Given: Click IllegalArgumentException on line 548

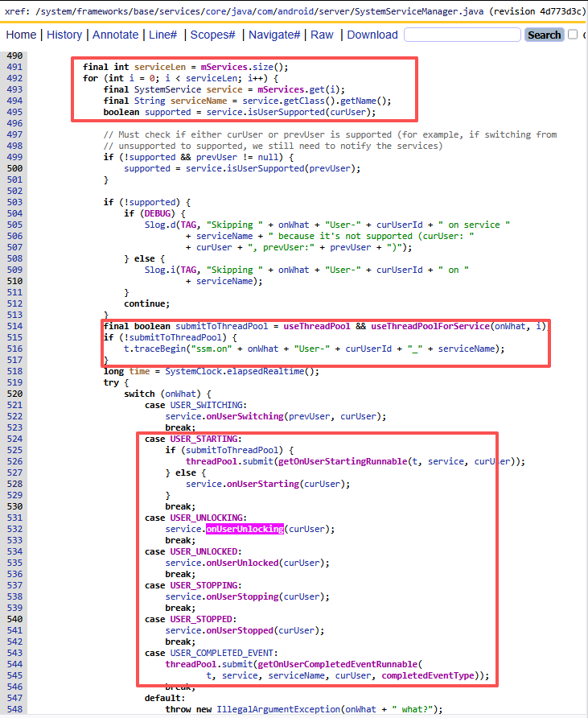Looking at the screenshot, I should [x=278, y=709].
